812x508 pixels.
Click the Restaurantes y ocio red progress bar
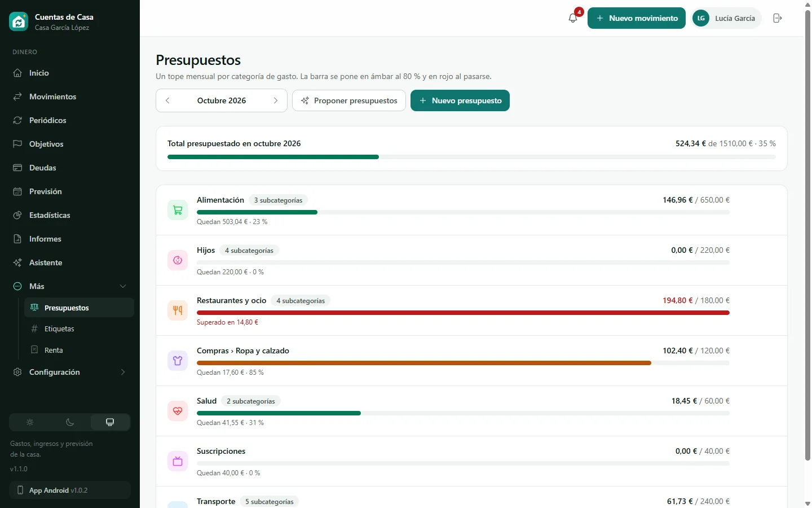click(463, 313)
